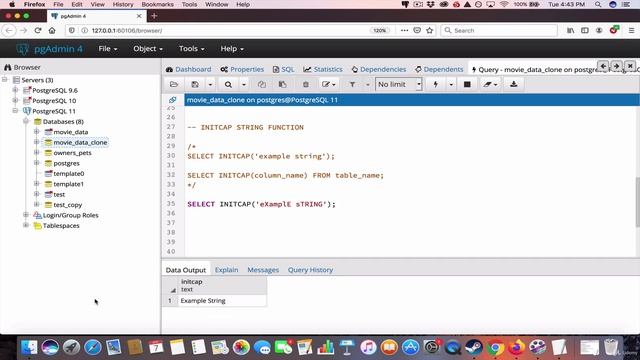Switch to the Dependents tab
Image resolution: width=640 pixels, height=360 pixels.
(439, 69)
